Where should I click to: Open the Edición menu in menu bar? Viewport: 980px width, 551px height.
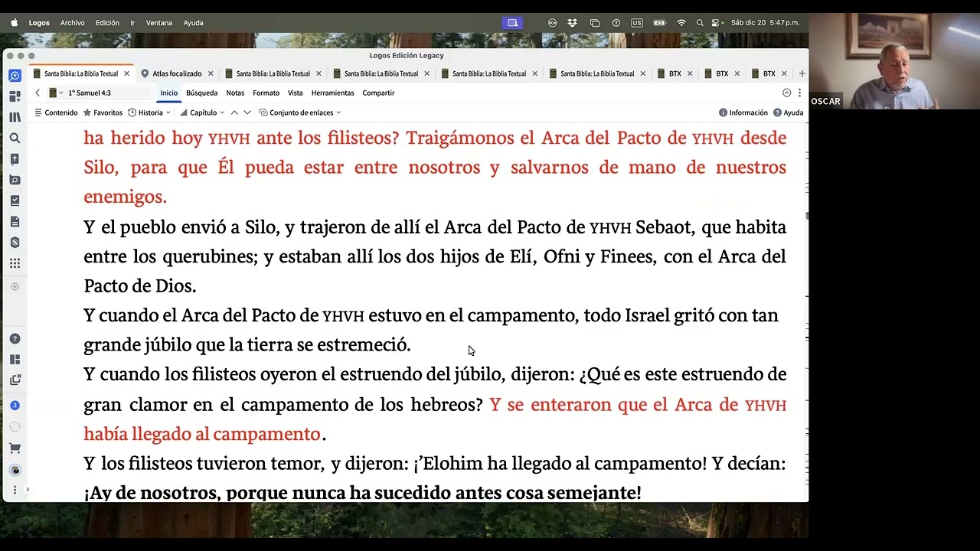(x=107, y=23)
